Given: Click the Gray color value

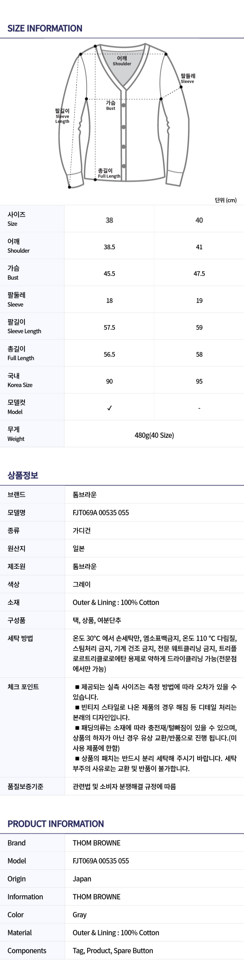Looking at the screenshot, I should pyautogui.click(x=80, y=915).
